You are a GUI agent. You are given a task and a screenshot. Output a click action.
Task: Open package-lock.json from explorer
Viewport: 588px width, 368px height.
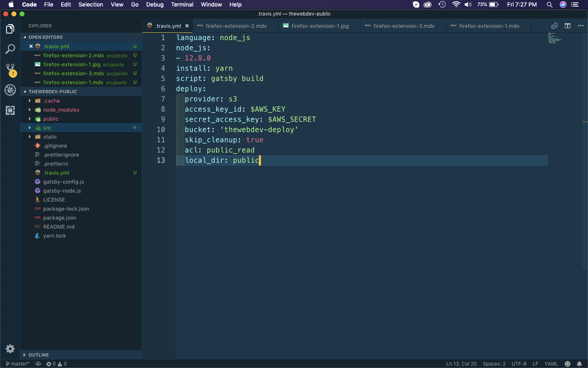click(x=81, y=209)
